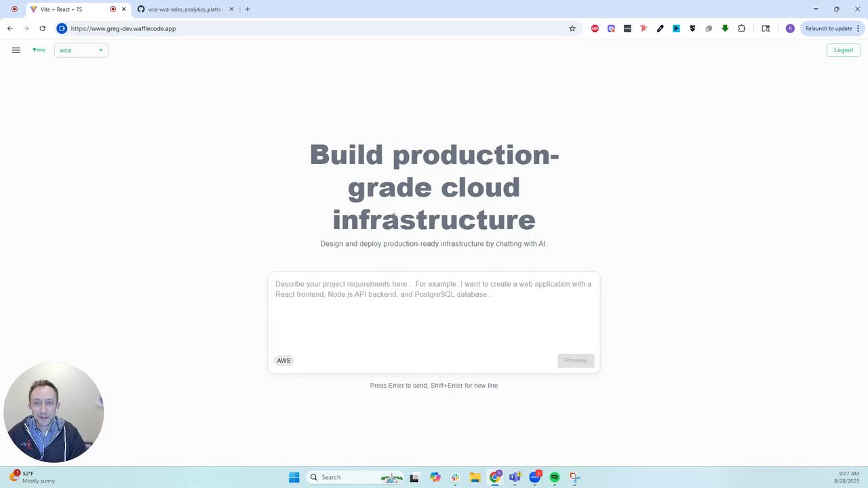Go back in browser history

[10, 28]
